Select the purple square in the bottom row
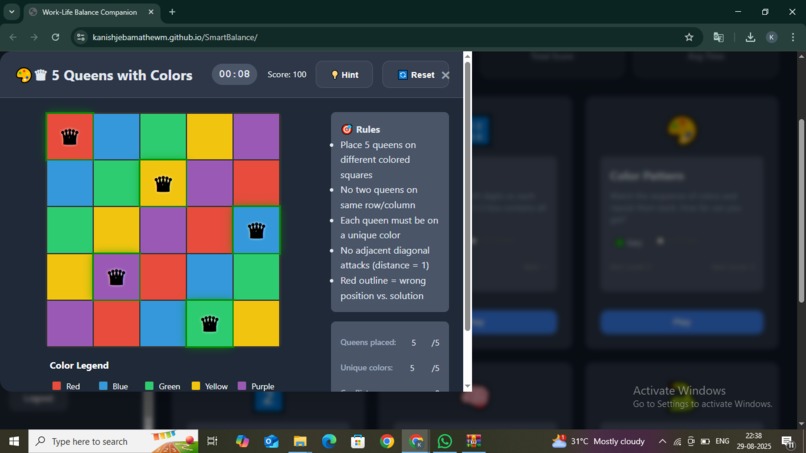806x453 pixels. (69, 323)
